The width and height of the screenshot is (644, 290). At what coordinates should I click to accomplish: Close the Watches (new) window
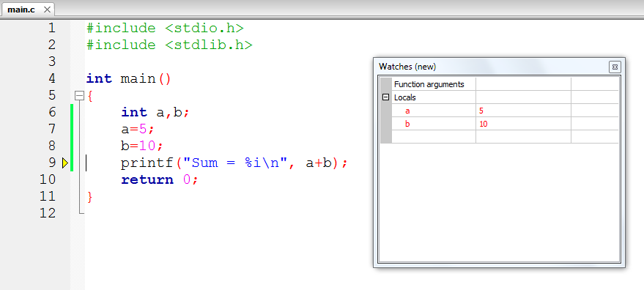click(x=615, y=67)
